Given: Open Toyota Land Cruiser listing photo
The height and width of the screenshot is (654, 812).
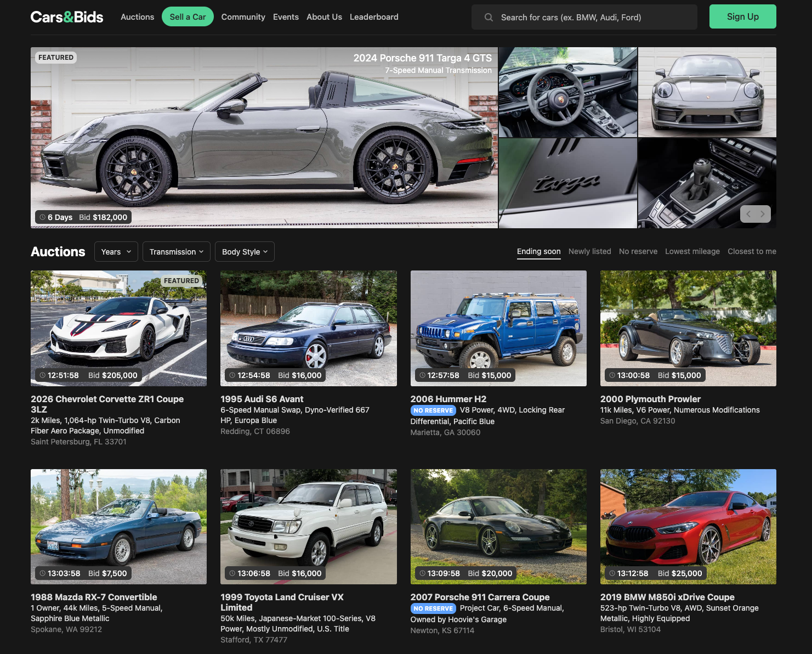Looking at the screenshot, I should coord(309,527).
